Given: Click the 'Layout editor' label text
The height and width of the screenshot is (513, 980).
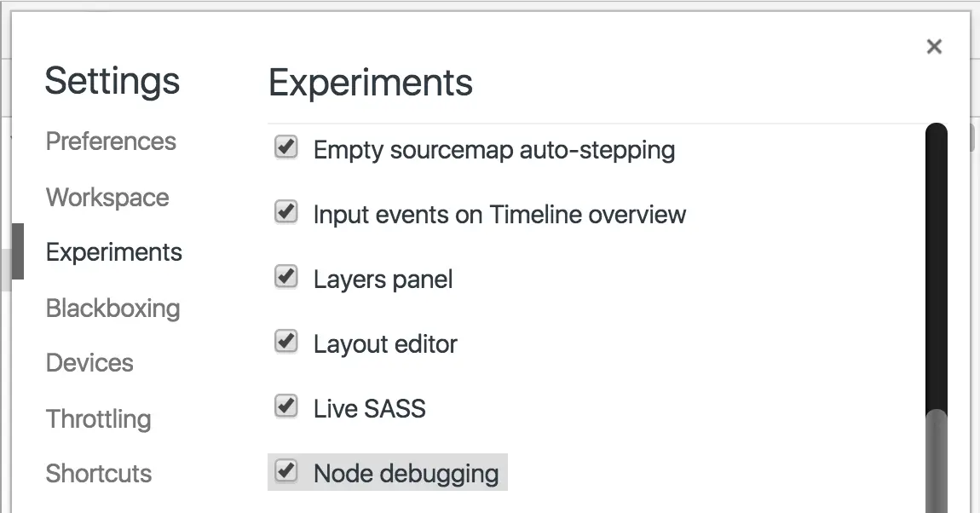Looking at the screenshot, I should [x=386, y=344].
